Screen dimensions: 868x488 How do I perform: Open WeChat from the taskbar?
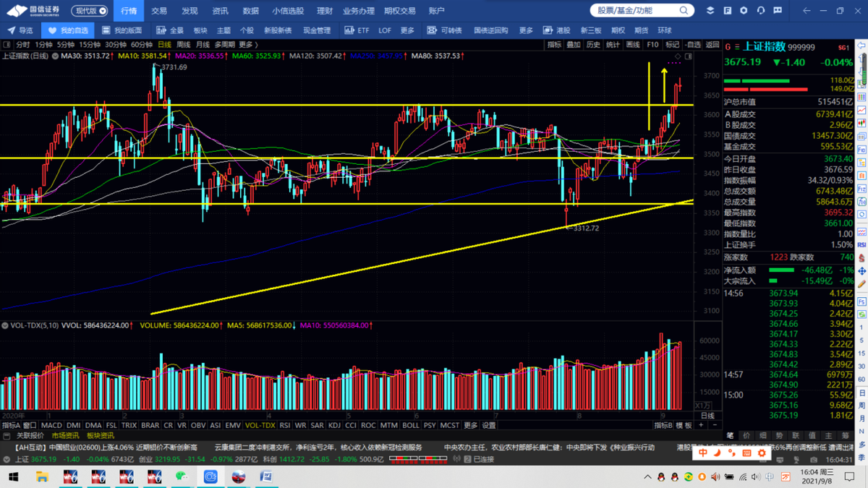click(x=182, y=477)
